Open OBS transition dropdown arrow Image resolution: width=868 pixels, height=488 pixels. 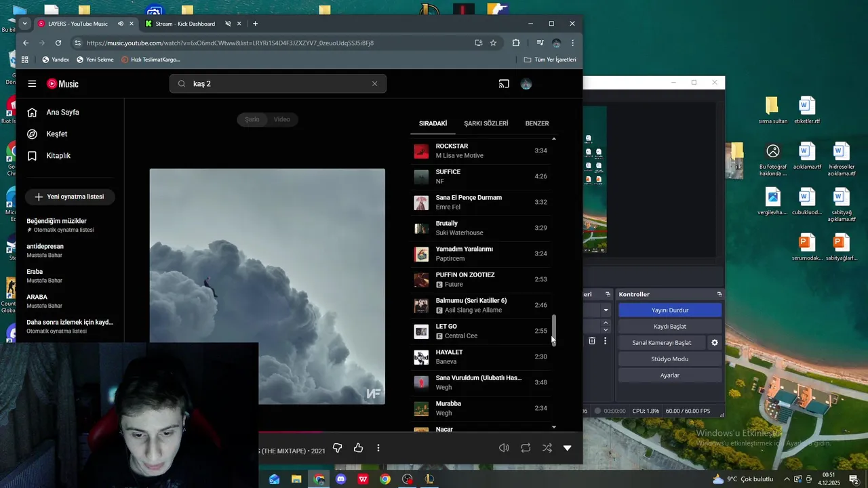(x=606, y=310)
